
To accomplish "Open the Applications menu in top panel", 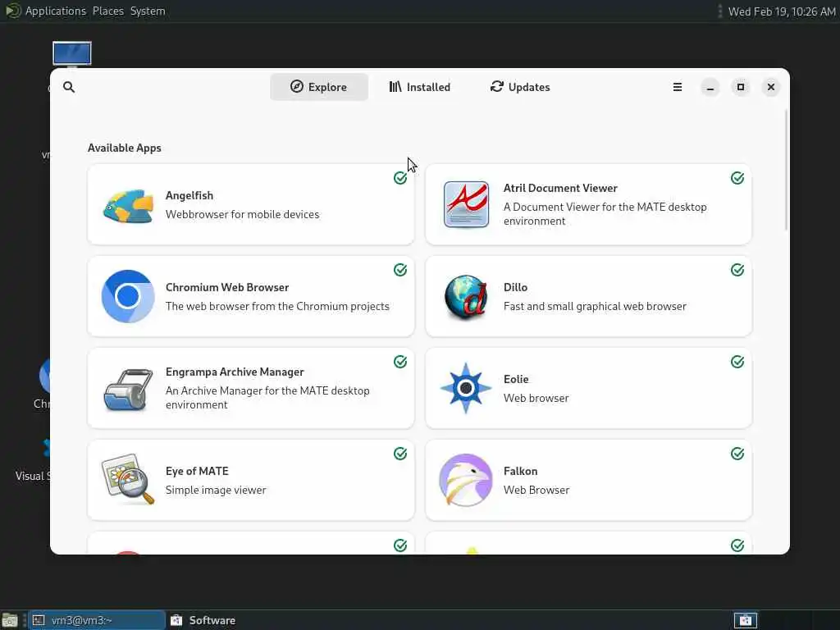I will 56,11.
